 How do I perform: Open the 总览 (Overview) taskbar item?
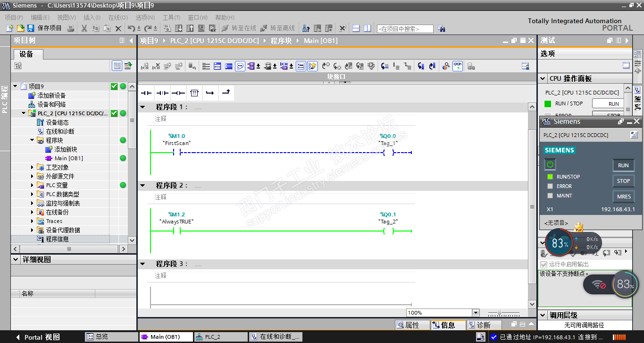pyautogui.click(x=111, y=337)
